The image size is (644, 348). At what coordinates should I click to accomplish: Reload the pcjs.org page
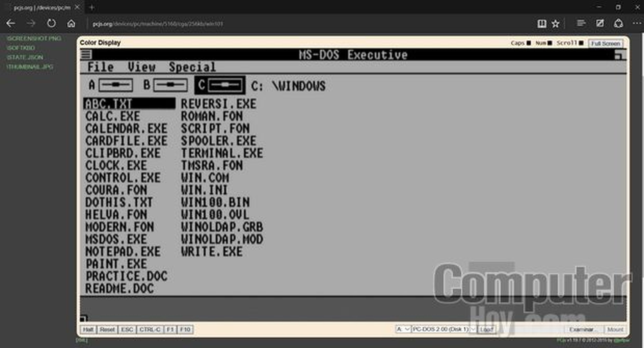click(x=51, y=23)
